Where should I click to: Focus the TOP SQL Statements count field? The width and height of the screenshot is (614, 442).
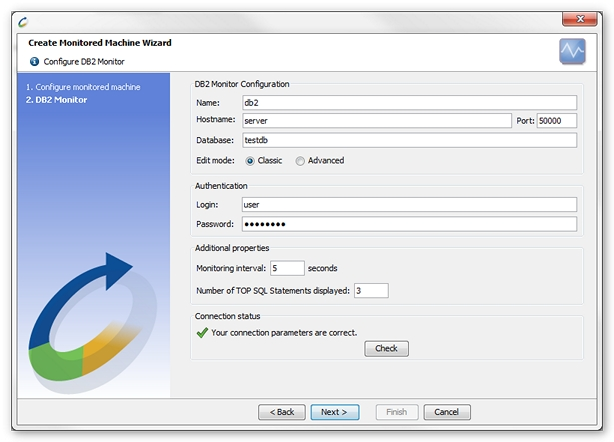[371, 290]
